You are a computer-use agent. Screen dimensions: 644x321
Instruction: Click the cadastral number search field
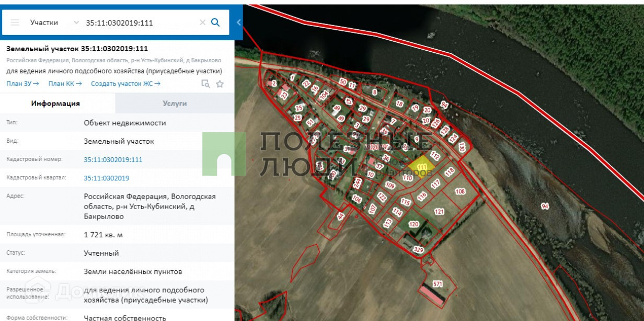click(x=140, y=22)
